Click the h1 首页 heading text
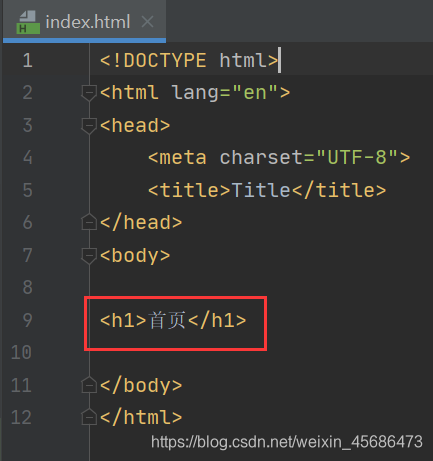This screenshot has width=433, height=461. (x=173, y=320)
